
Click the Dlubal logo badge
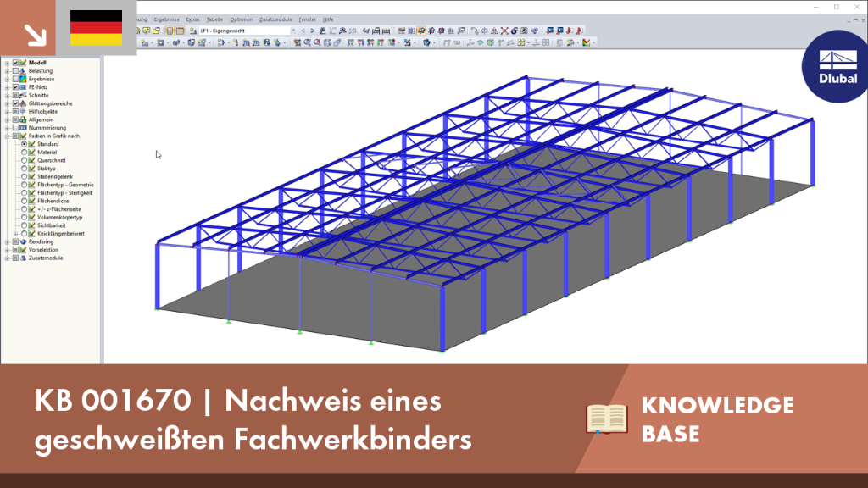click(837, 67)
